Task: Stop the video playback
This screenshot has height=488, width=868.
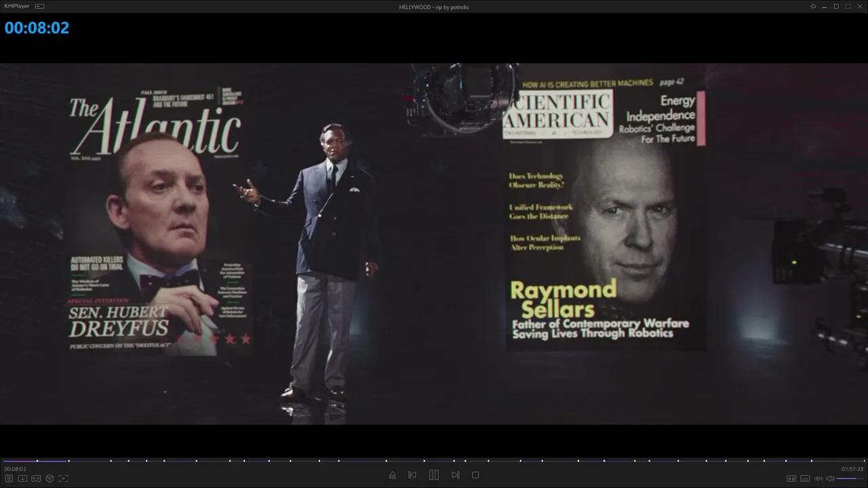Action: (475, 475)
